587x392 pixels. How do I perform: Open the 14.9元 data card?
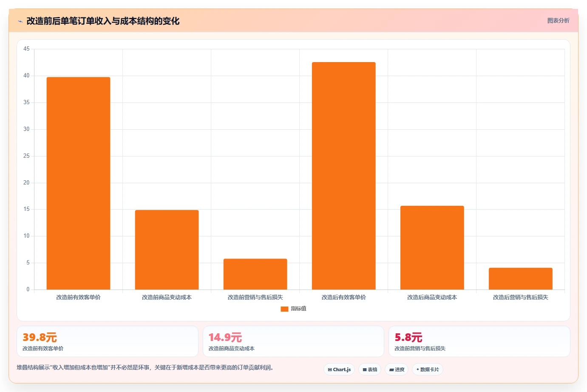point(293,341)
